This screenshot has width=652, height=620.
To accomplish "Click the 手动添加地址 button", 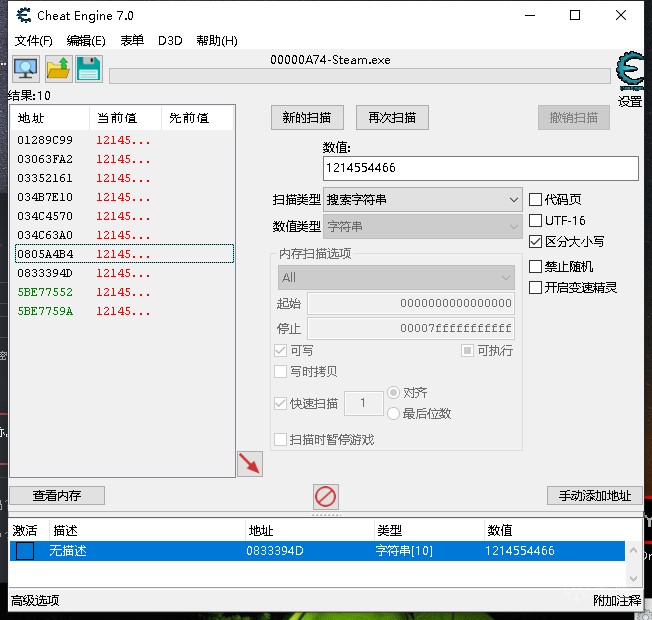I will (595, 495).
